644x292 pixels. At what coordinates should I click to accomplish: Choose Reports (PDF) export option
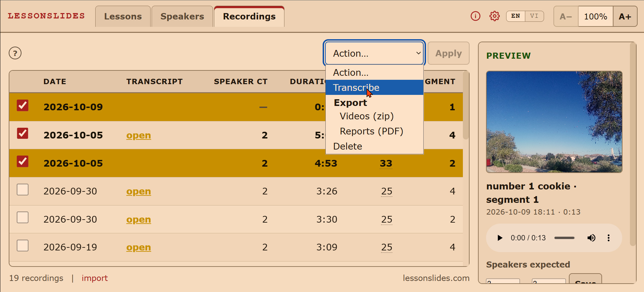374,131
